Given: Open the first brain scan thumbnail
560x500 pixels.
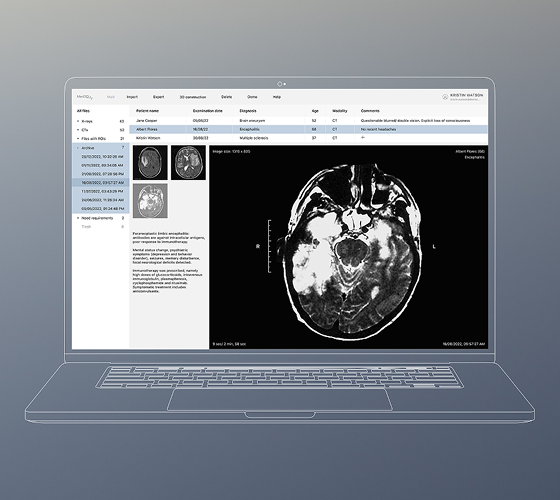Looking at the screenshot, I should pyautogui.click(x=150, y=162).
